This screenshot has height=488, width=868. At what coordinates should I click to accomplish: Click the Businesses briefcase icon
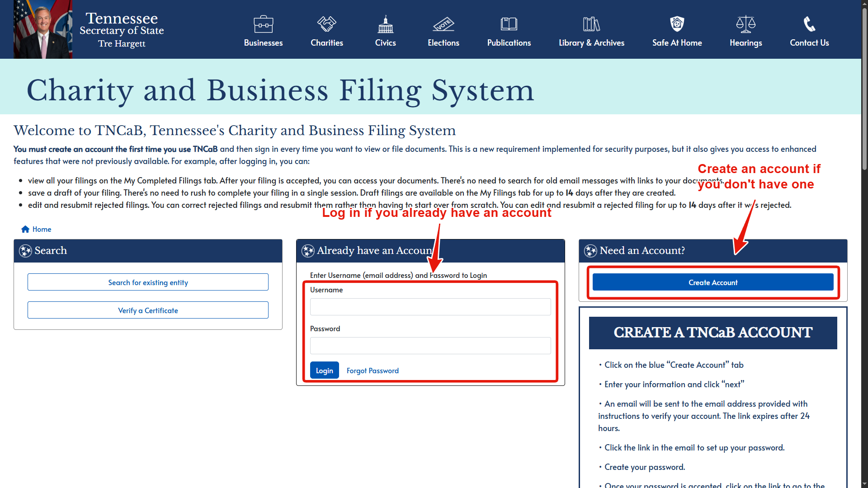[x=263, y=24]
